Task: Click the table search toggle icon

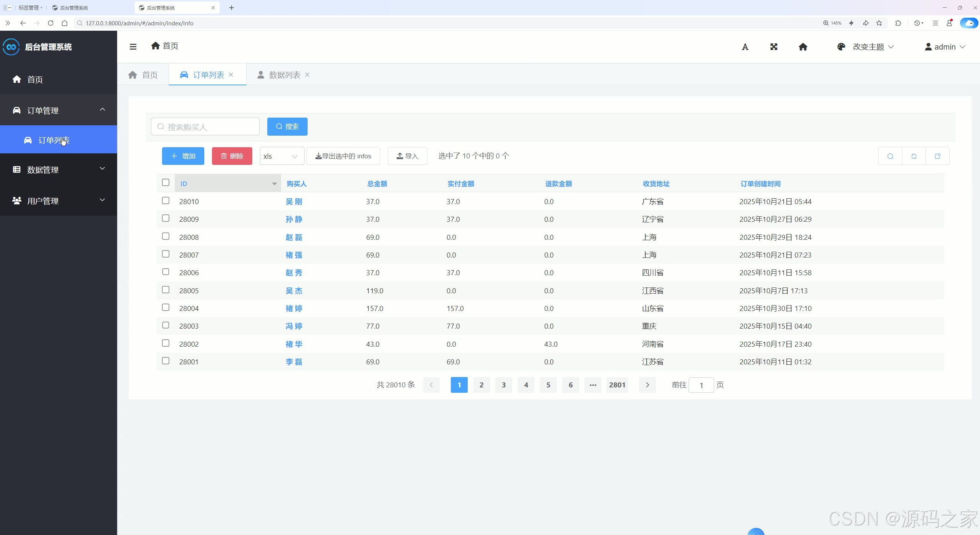Action: [890, 156]
